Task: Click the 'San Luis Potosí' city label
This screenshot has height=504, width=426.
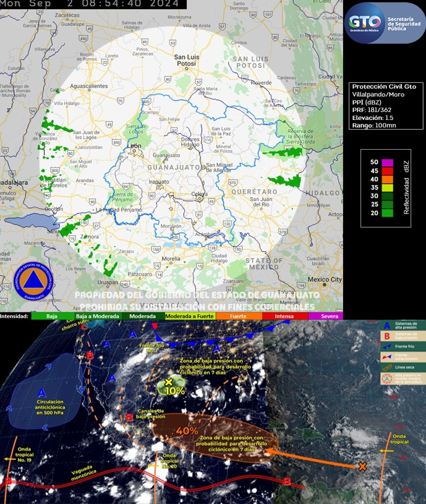Action: pos(187,60)
